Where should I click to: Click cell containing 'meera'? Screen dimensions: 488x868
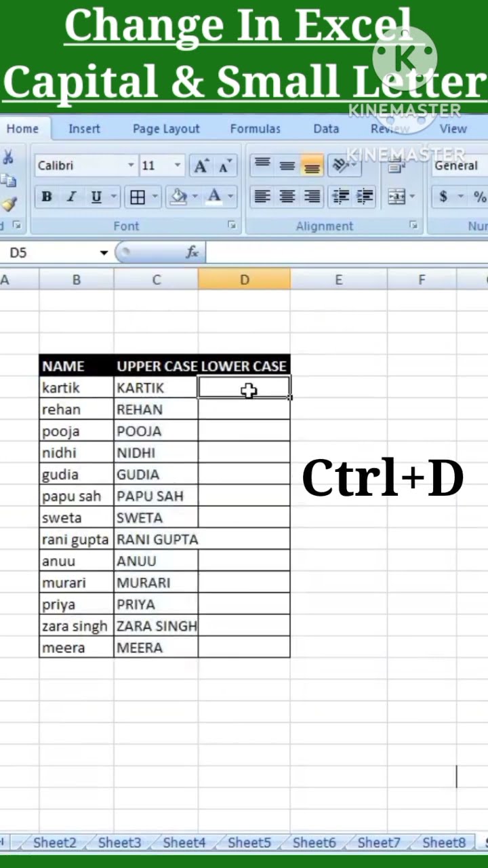click(x=76, y=648)
